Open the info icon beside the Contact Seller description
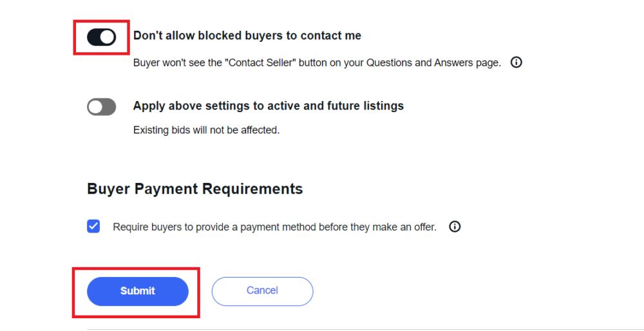The image size is (644, 331). [x=516, y=62]
